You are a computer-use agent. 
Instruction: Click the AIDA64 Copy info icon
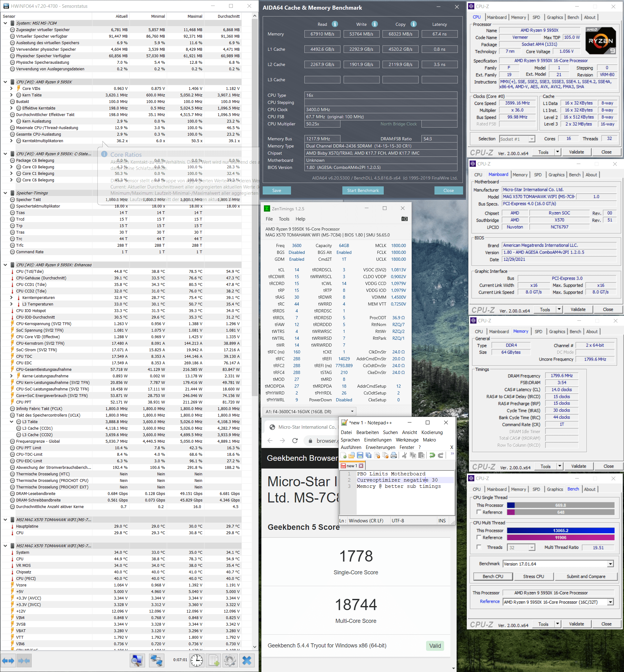413,24
